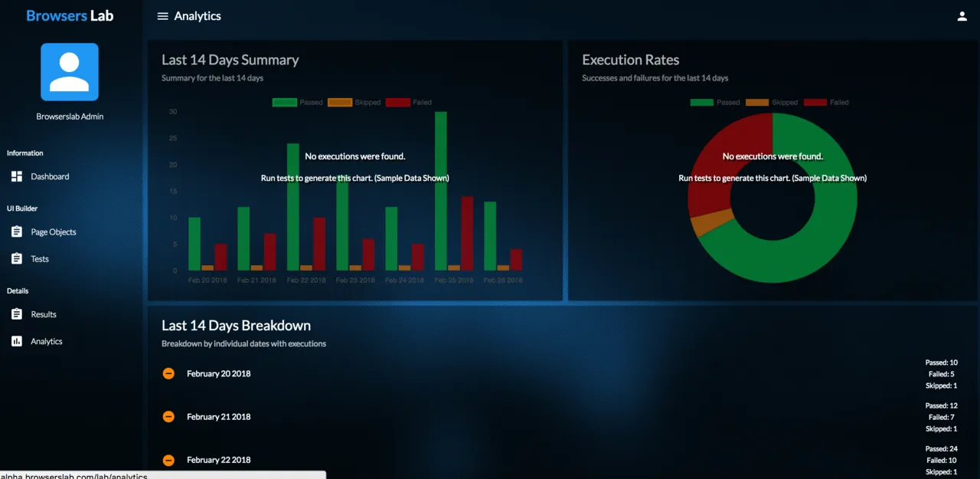This screenshot has width=980, height=479.
Task: Click the 'February 20 2018' date label
Action: coord(219,374)
